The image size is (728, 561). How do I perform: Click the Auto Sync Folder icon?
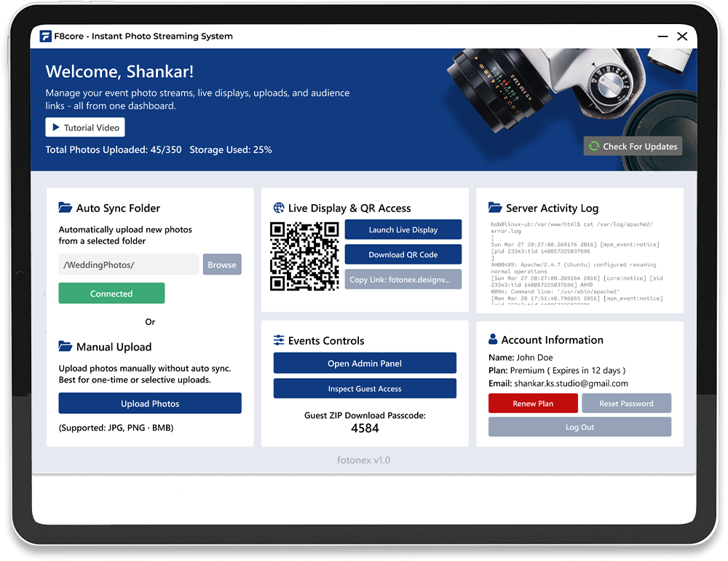[x=66, y=208]
